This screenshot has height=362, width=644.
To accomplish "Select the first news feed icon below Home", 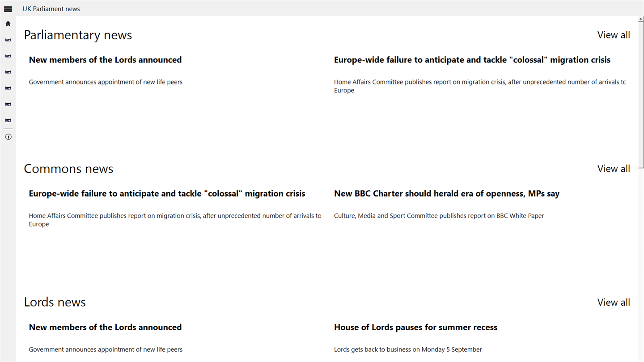I will point(8,40).
